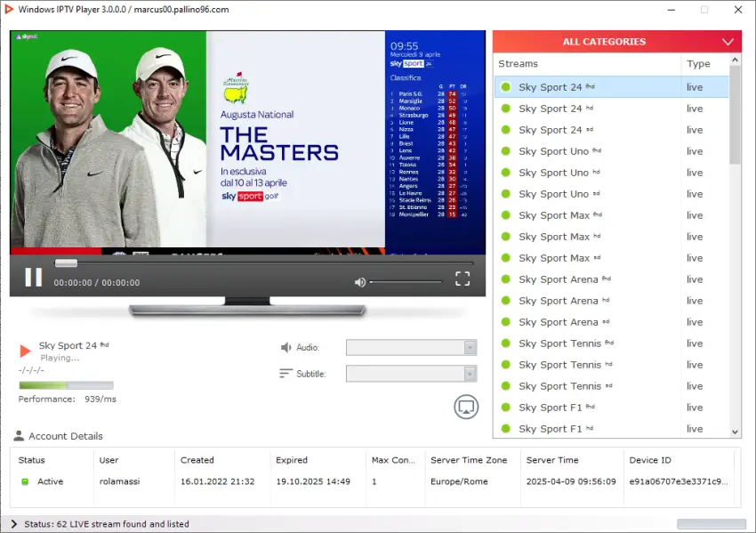Open the Subtitle selection dropdown
756x533 pixels.
tap(411, 374)
